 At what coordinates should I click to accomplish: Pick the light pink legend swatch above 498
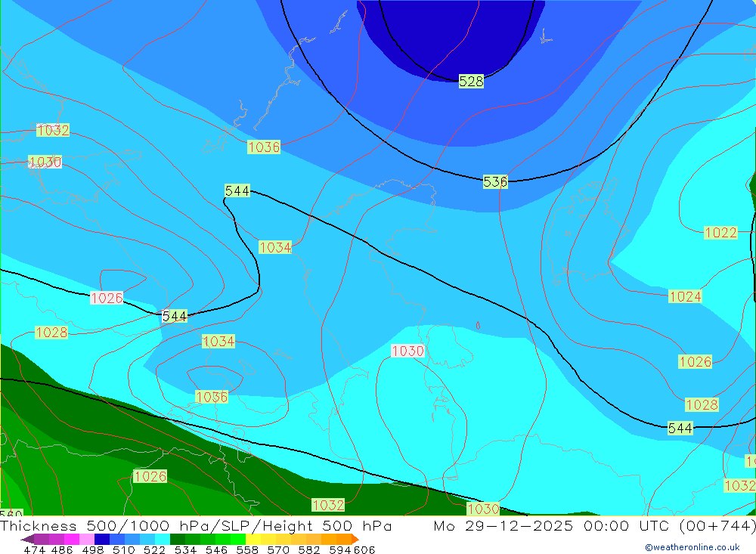(x=87, y=539)
